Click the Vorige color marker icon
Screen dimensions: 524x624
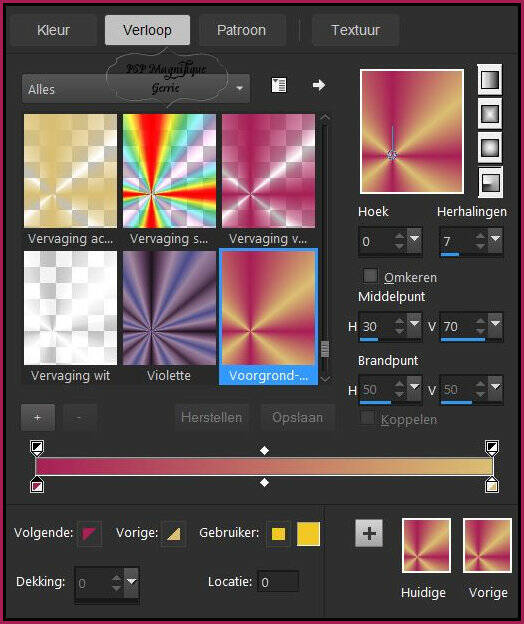(x=174, y=534)
